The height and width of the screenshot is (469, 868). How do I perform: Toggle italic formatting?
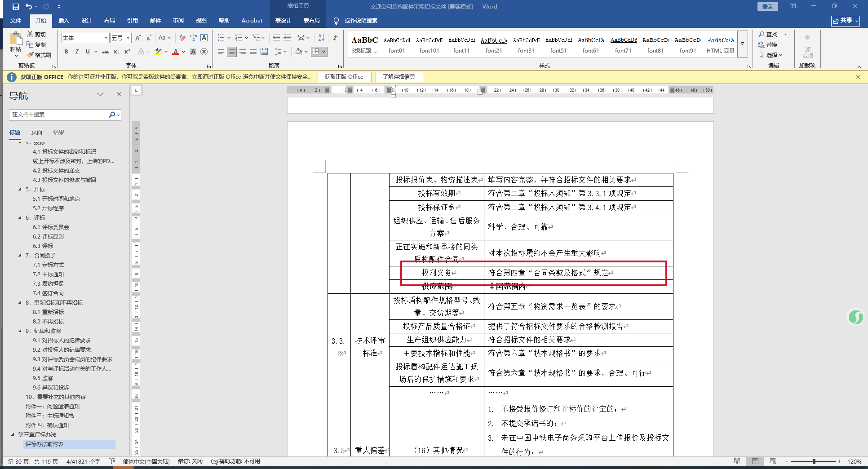77,52
